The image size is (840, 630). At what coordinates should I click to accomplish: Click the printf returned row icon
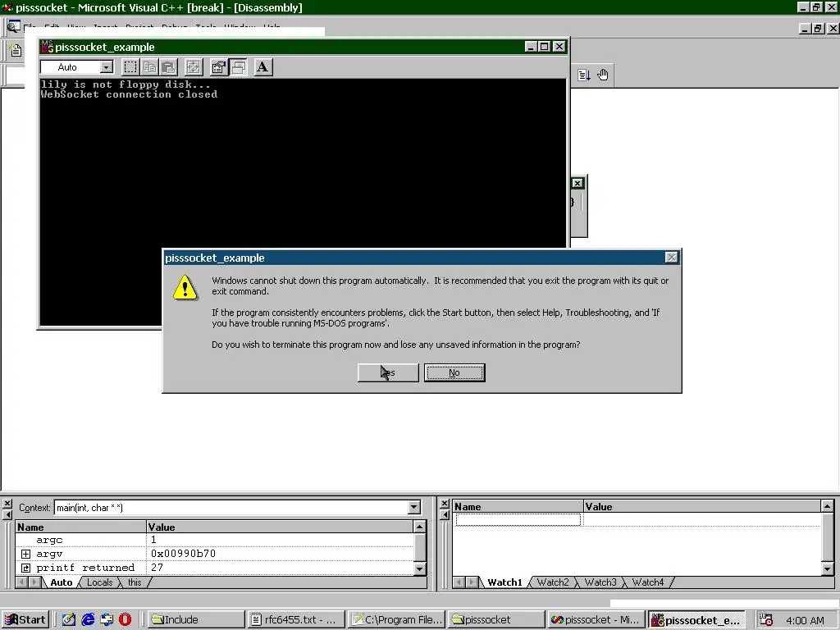click(25, 568)
